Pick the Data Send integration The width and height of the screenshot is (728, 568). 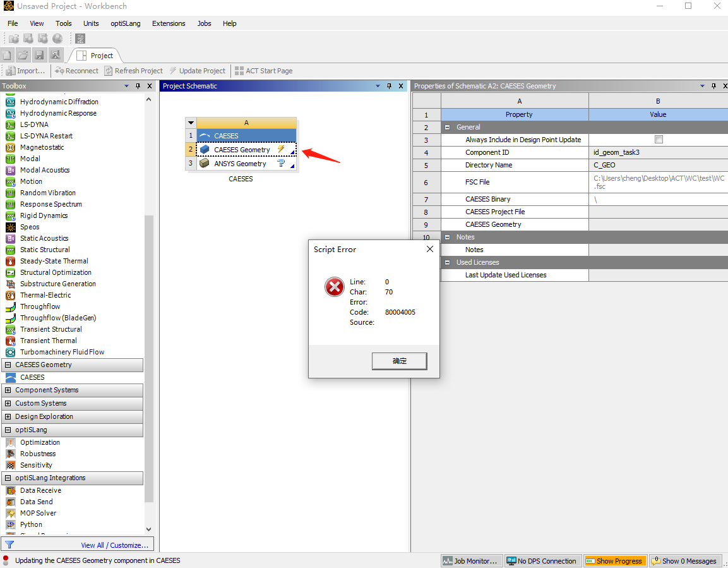36,502
